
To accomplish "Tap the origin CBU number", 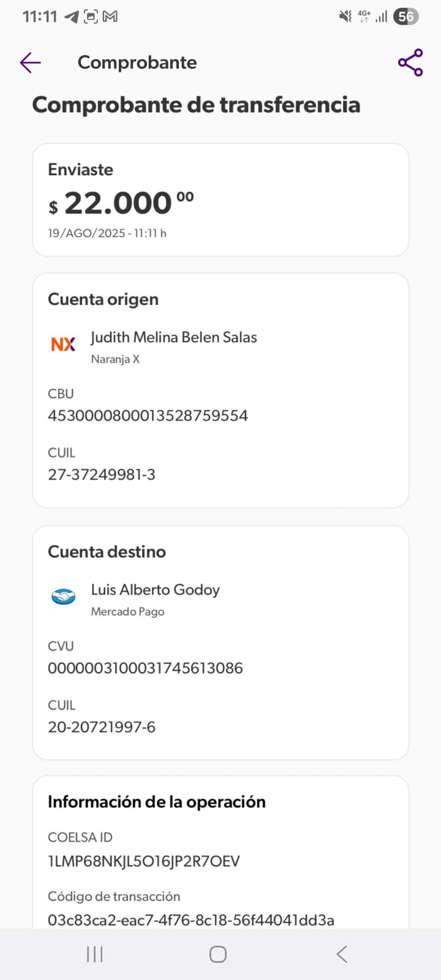I will pyautogui.click(x=148, y=415).
